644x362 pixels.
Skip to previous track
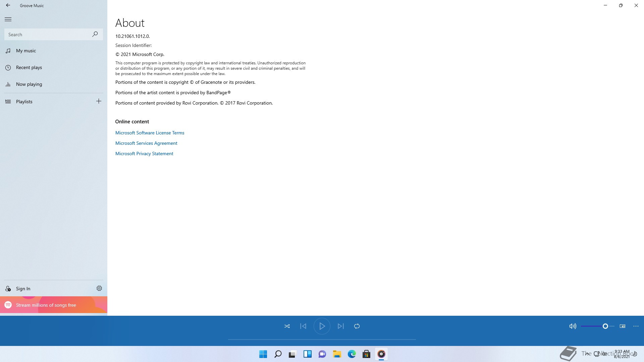pos(303,326)
